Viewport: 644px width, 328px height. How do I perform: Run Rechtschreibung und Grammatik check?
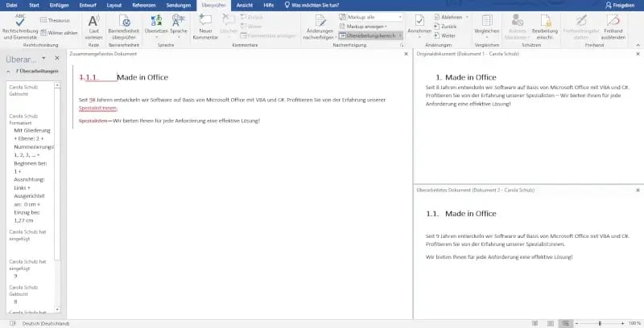point(20,27)
